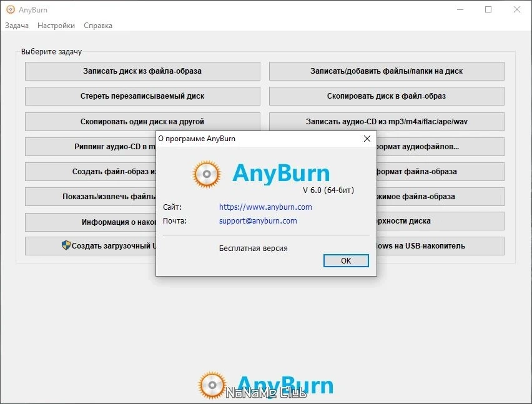Click the О программе AnyBurn dialog title

(197, 139)
